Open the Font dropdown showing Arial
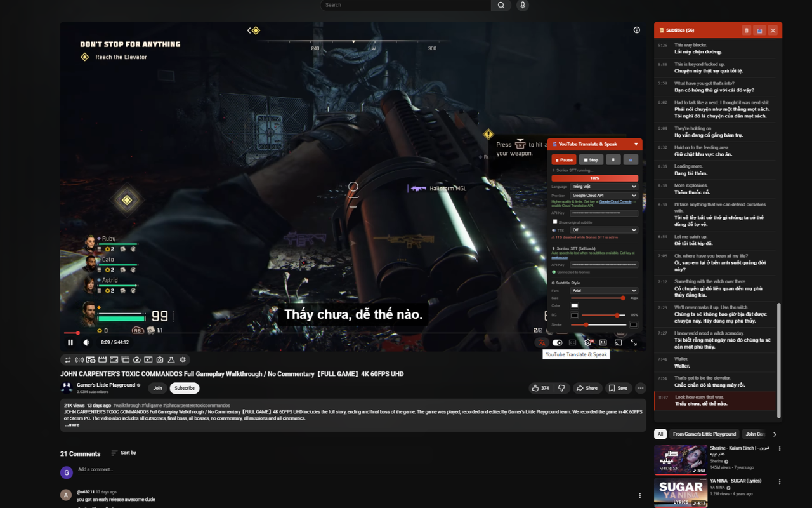 pyautogui.click(x=603, y=291)
